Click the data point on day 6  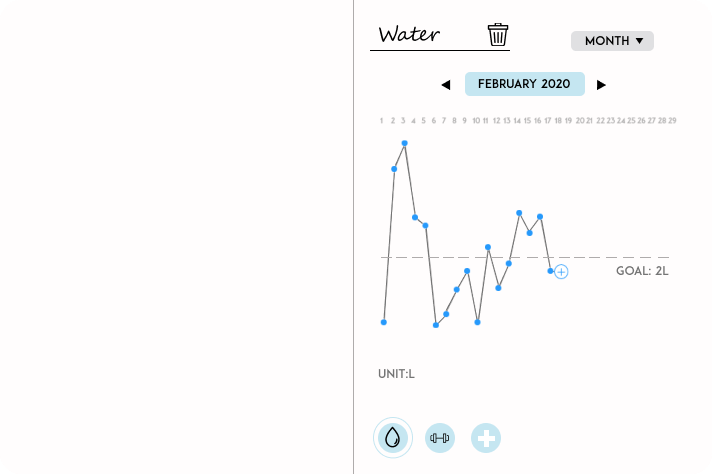[x=436, y=325]
